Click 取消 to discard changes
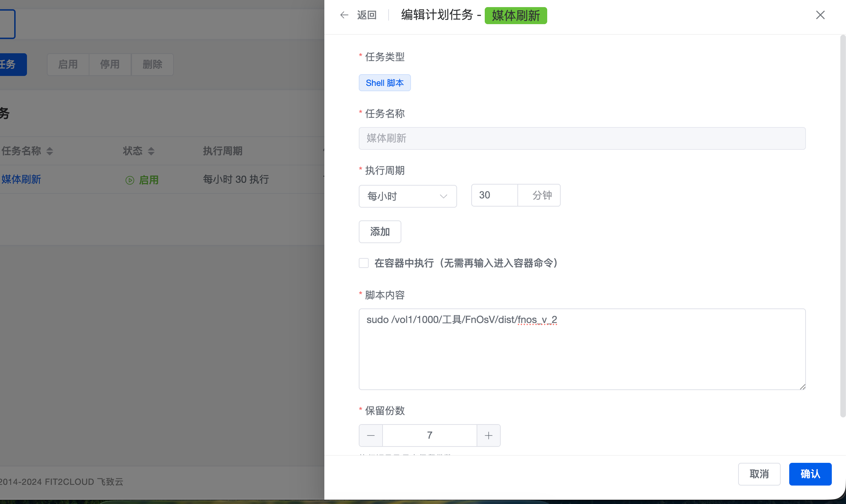Screen dimensions: 846x504 tap(759, 474)
